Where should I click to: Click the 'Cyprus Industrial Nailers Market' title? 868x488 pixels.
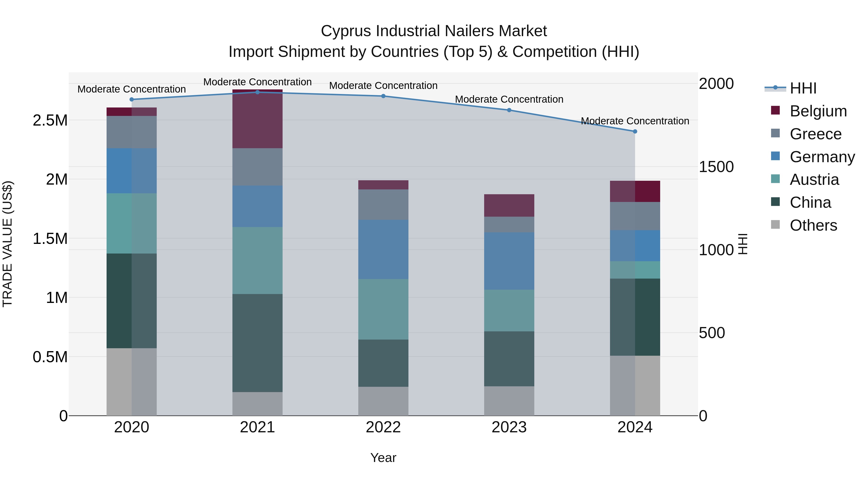click(x=434, y=31)
